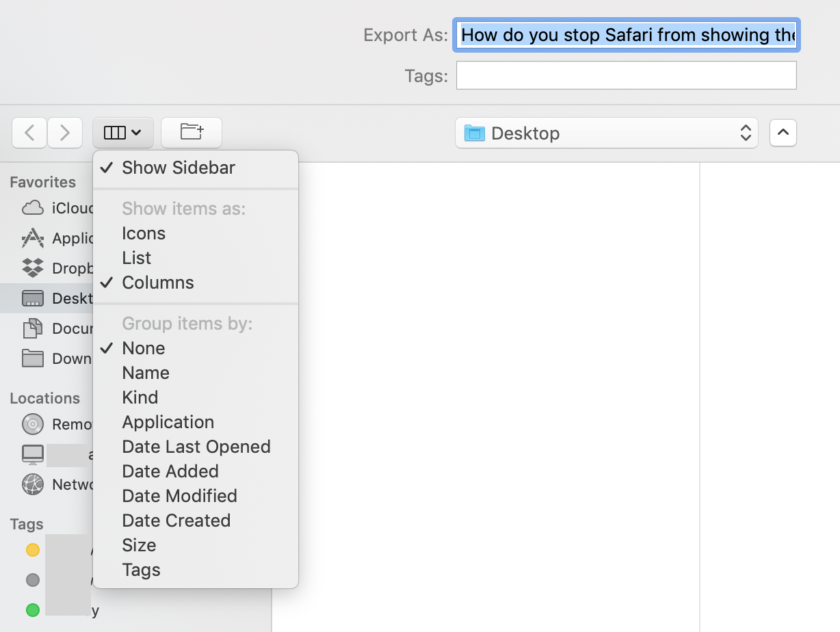840x632 pixels.
Task: Group items by Date Created
Action: click(196, 521)
